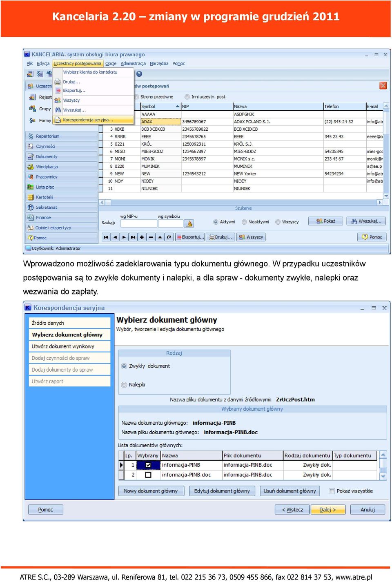This screenshot has height=582, width=392.
Task: Select the Wszyscy radio button in search area
Action: pyautogui.click(x=278, y=222)
